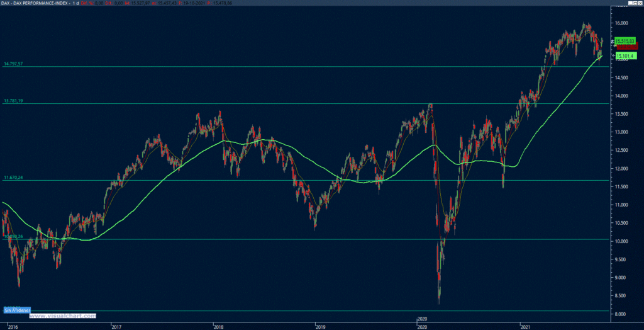Click the 11.500 price axis label

621,187
